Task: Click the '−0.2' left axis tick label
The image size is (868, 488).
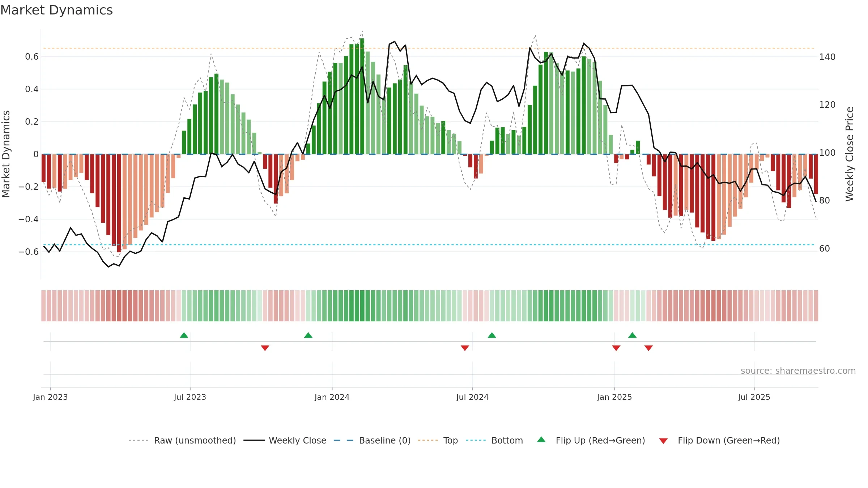Action: coord(29,187)
